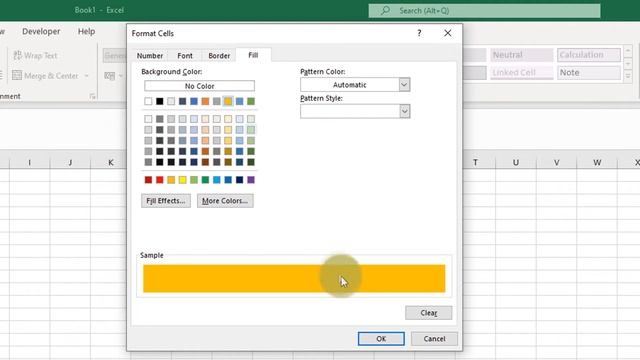The width and height of the screenshot is (640, 360).
Task: Select column T header
Action: coord(476,162)
